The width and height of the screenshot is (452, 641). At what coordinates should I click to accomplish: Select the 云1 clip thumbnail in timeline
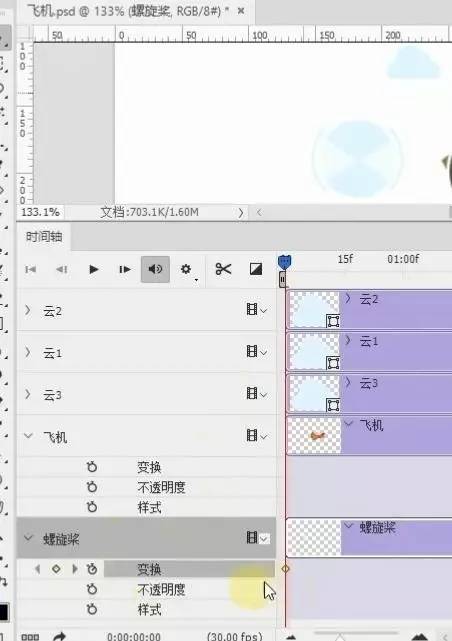point(313,351)
